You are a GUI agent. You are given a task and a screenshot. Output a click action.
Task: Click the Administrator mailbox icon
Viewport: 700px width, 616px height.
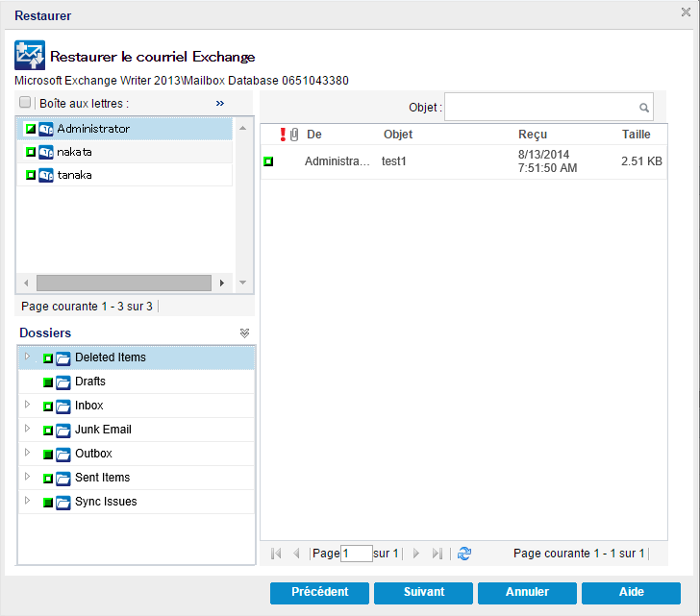click(x=46, y=129)
